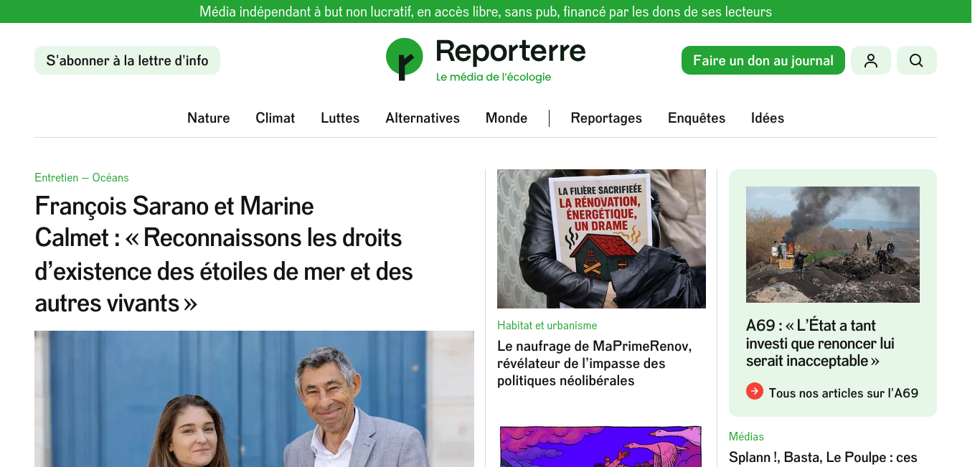Open the Alternatives section
The height and width of the screenshot is (467, 980).
[423, 118]
